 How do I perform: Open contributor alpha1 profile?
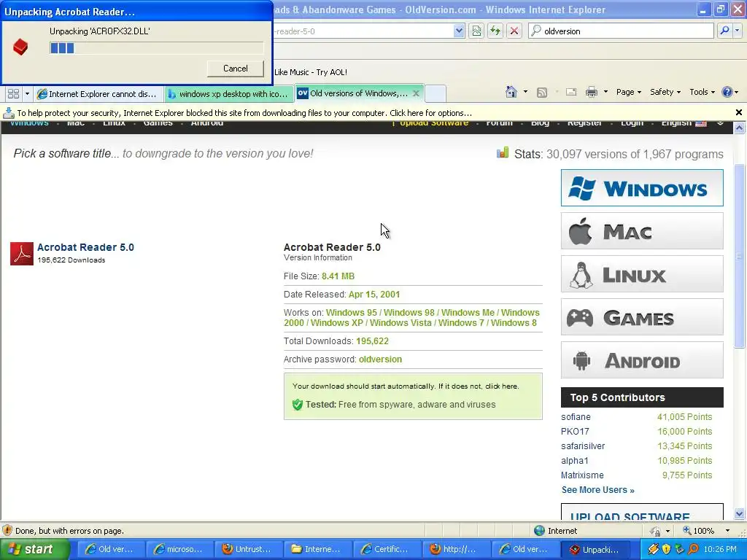(575, 461)
